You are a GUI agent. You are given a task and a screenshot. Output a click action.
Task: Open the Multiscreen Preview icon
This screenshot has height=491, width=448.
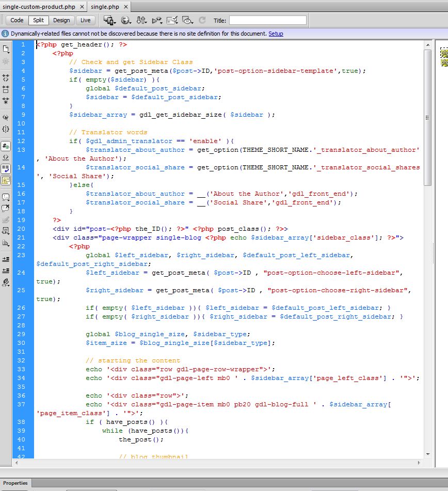108,20
